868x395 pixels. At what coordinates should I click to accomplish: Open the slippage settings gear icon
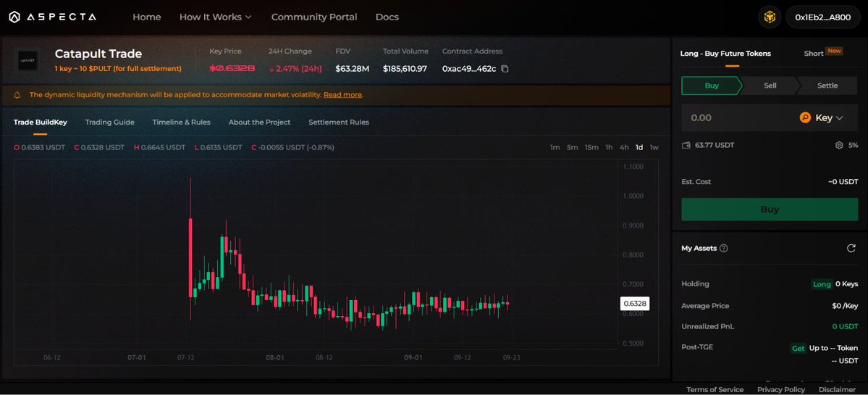point(838,145)
